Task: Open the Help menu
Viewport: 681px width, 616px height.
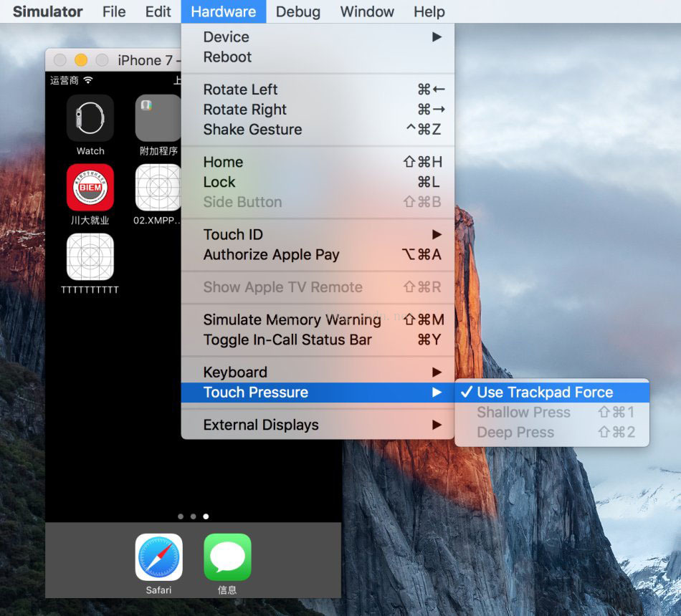Action: tap(429, 11)
